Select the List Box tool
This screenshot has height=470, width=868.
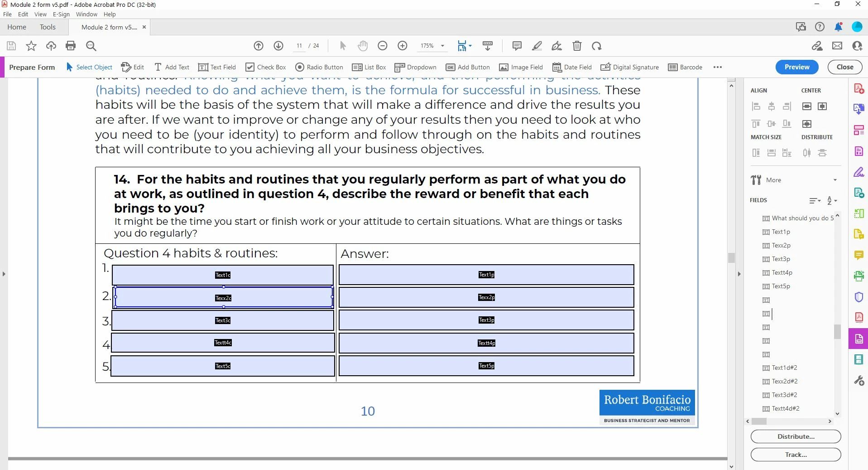tap(369, 67)
